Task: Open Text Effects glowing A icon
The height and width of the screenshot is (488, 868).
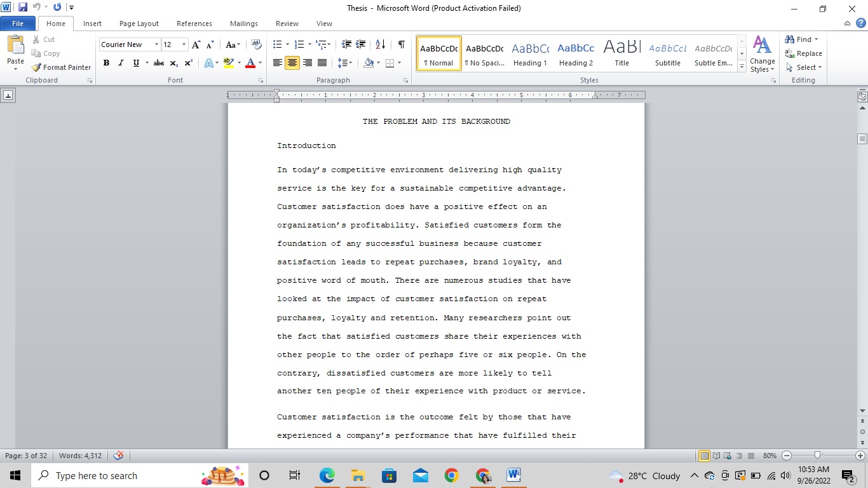Action: coord(208,63)
